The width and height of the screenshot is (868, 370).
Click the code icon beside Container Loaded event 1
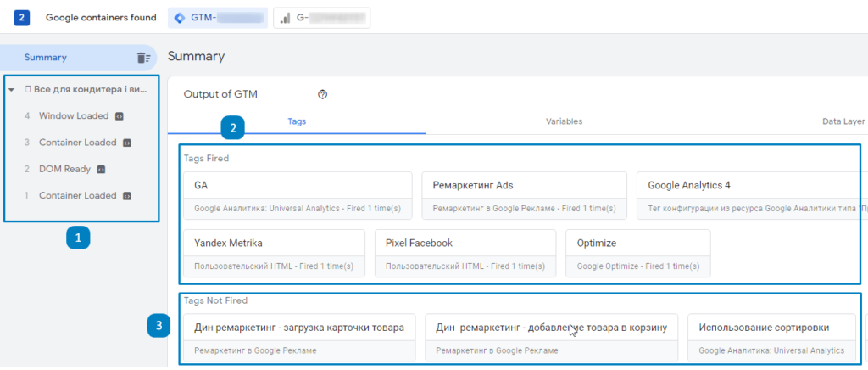(x=126, y=196)
